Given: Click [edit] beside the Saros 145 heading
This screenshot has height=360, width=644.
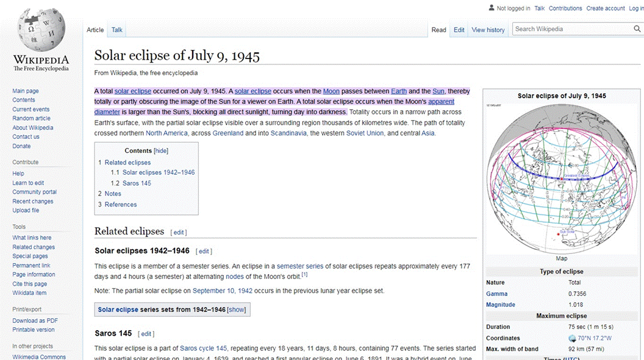Looking at the screenshot, I should (x=146, y=334).
